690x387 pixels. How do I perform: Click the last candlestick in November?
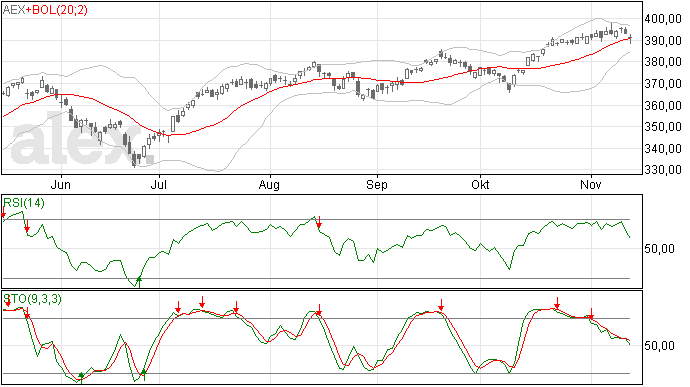[631, 39]
